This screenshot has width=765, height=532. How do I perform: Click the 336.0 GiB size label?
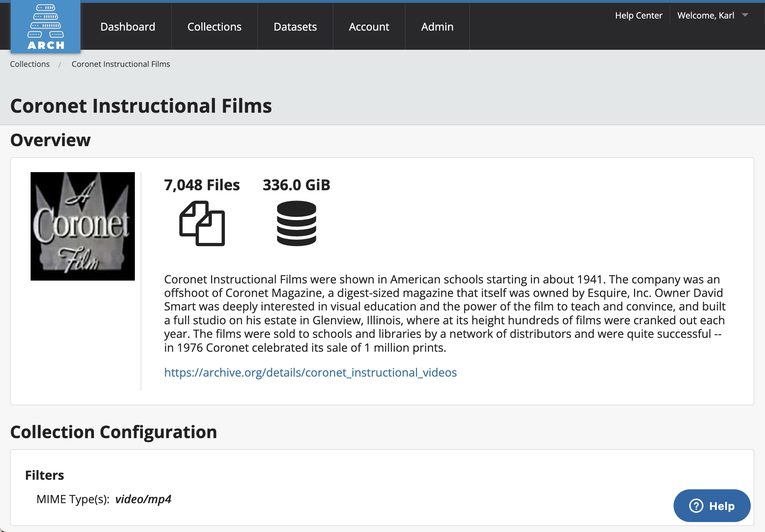pyautogui.click(x=296, y=185)
